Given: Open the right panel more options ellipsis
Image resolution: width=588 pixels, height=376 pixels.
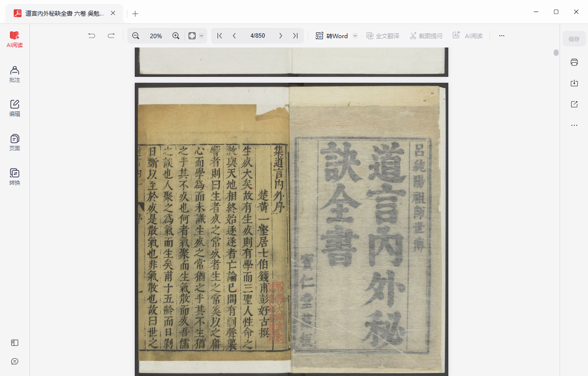Looking at the screenshot, I should [574, 125].
